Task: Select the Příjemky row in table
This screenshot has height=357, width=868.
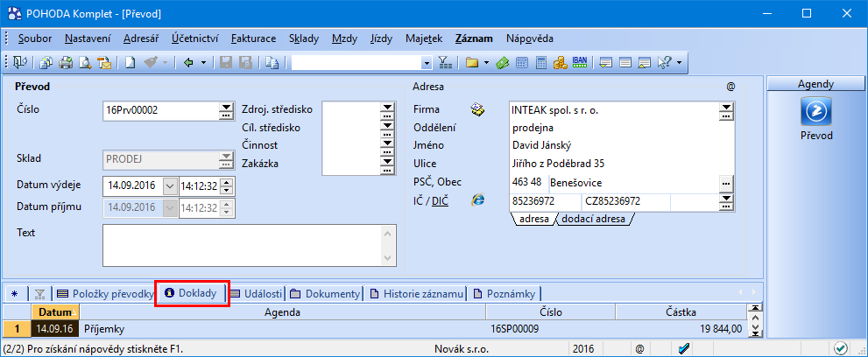Action: coord(375,329)
